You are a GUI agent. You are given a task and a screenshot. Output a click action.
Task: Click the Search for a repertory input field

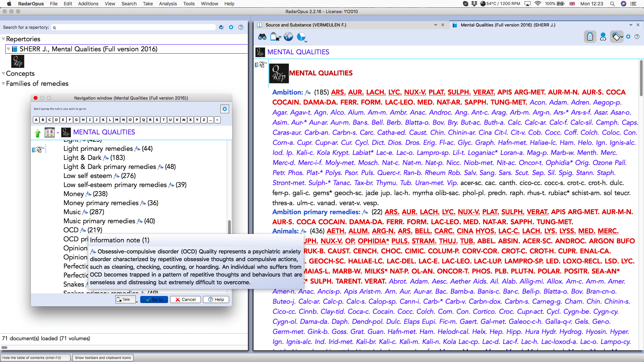[x=133, y=27]
